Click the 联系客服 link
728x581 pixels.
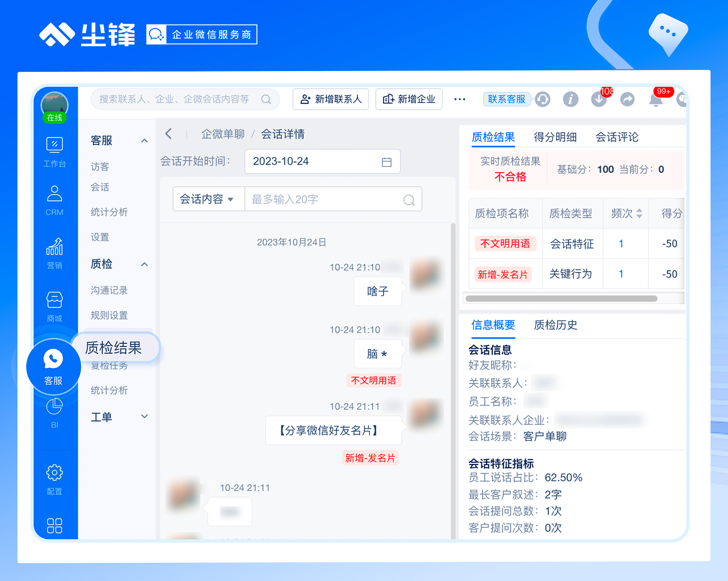tap(507, 99)
